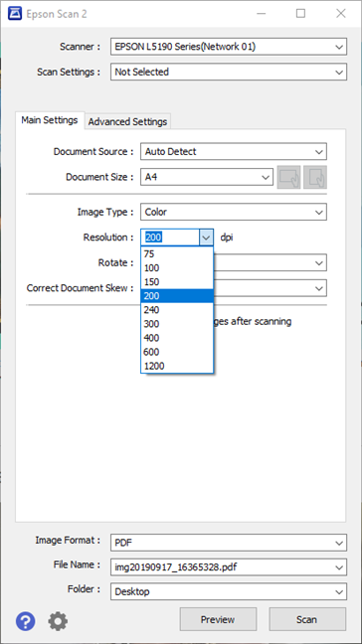362x644 pixels.
Task: Click the Epson Scan 2 title bar icon
Action: click(15, 14)
